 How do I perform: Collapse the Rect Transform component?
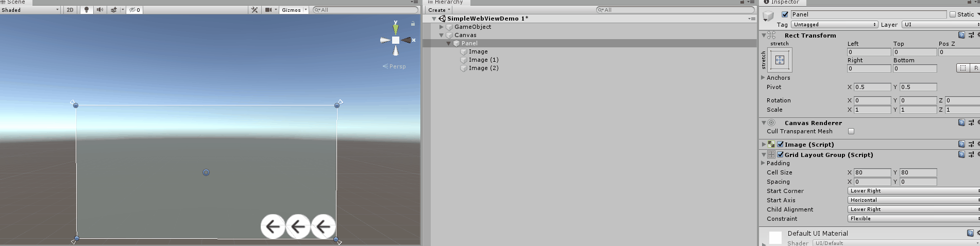tap(764, 35)
